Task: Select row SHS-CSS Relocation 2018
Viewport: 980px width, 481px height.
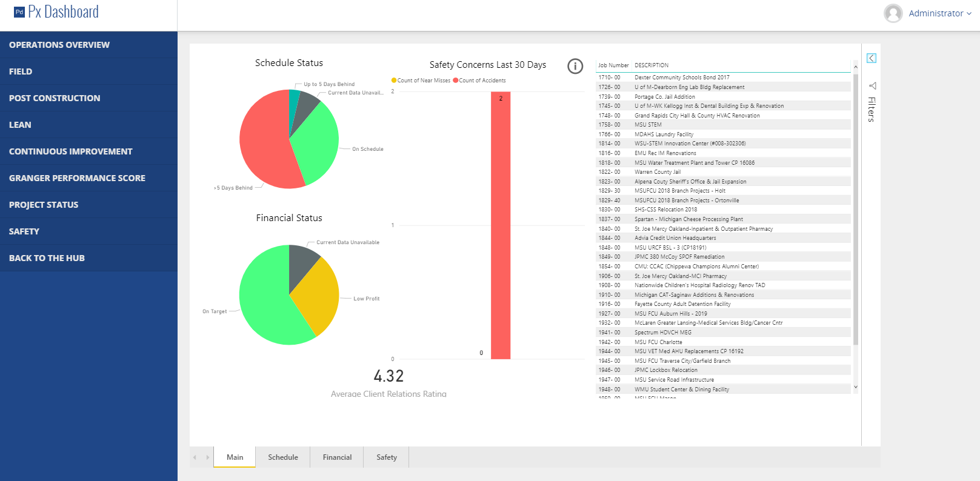Action: pyautogui.click(x=724, y=210)
